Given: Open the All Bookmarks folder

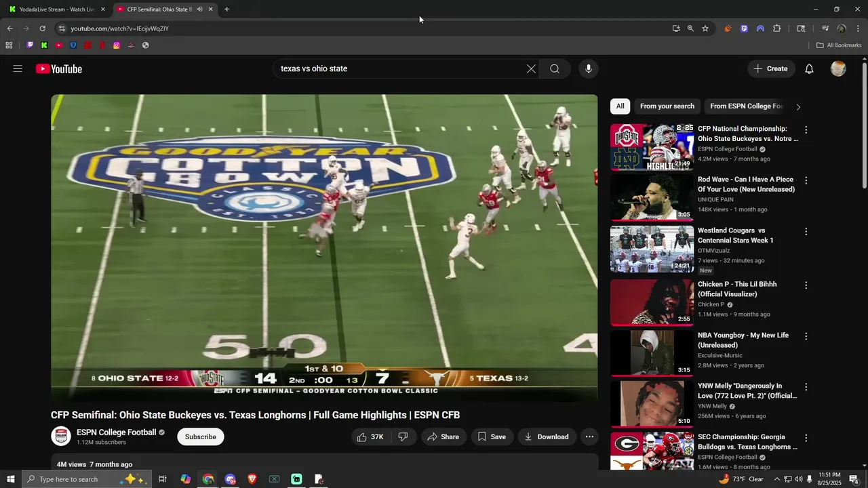Looking at the screenshot, I should click(x=839, y=45).
